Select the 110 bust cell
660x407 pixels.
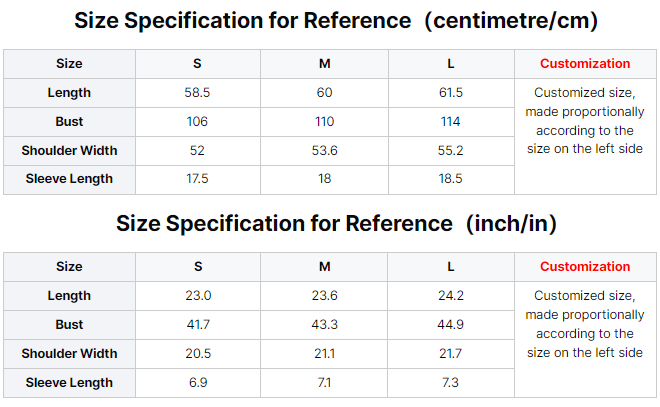[x=324, y=121]
